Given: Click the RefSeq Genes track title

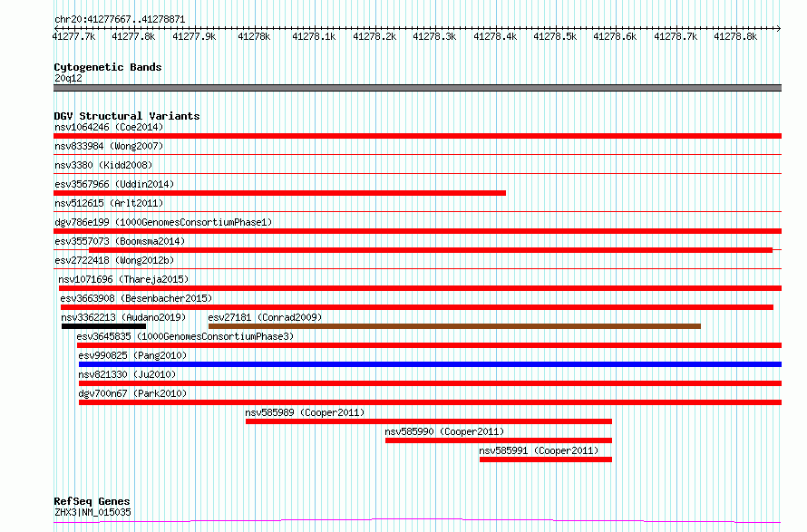Looking at the screenshot, I should (x=92, y=501).
